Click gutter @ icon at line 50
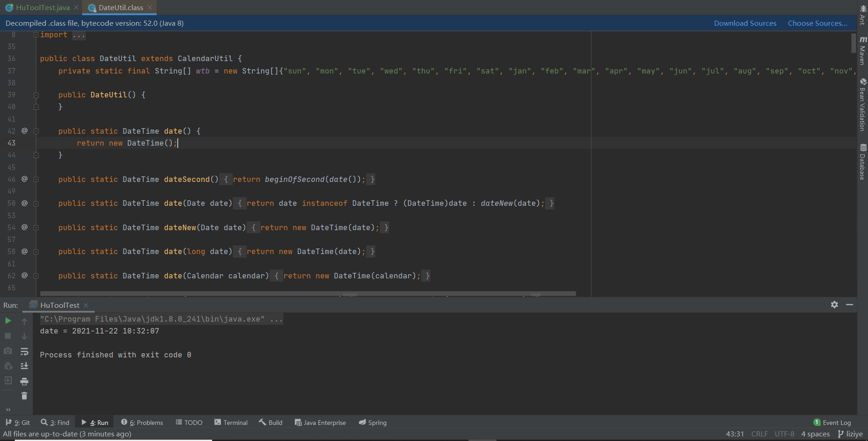Viewport: 868px width, 441px height. (24, 203)
